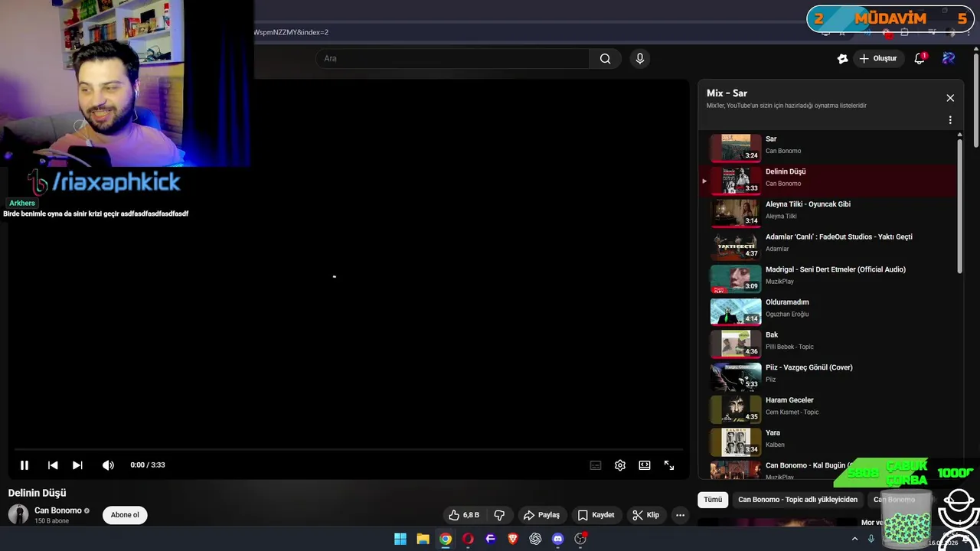Viewport: 980px width, 551px height.
Task: Switch to theater mode
Action: (x=645, y=465)
